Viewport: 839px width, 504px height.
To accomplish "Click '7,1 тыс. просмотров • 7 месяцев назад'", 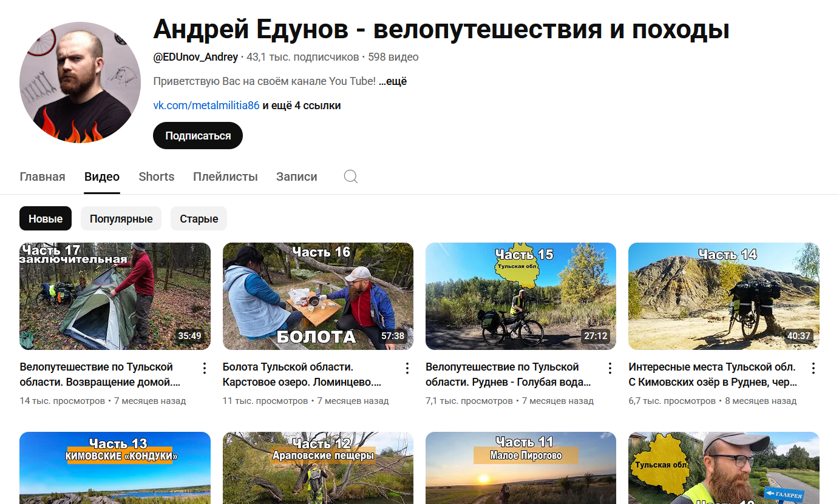I will [510, 401].
